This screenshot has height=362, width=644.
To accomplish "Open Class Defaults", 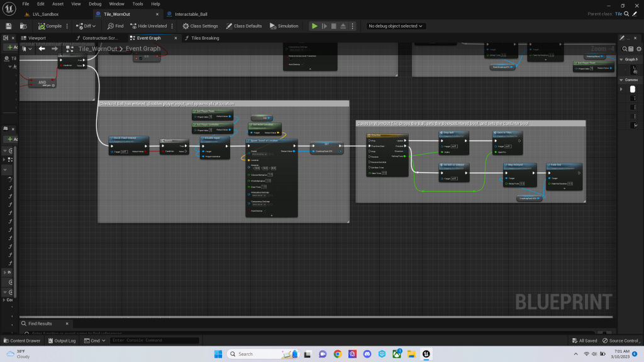I will (x=244, y=26).
